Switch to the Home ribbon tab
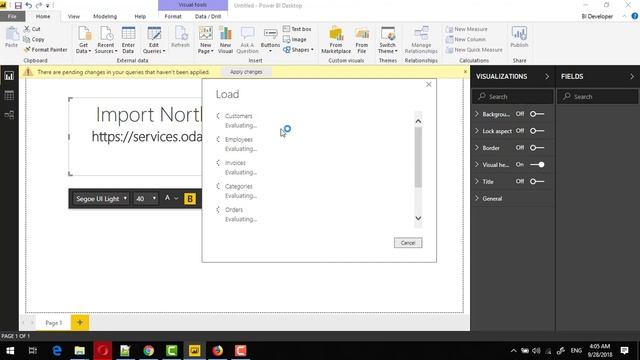The height and width of the screenshot is (360, 640). pyautogui.click(x=43, y=16)
